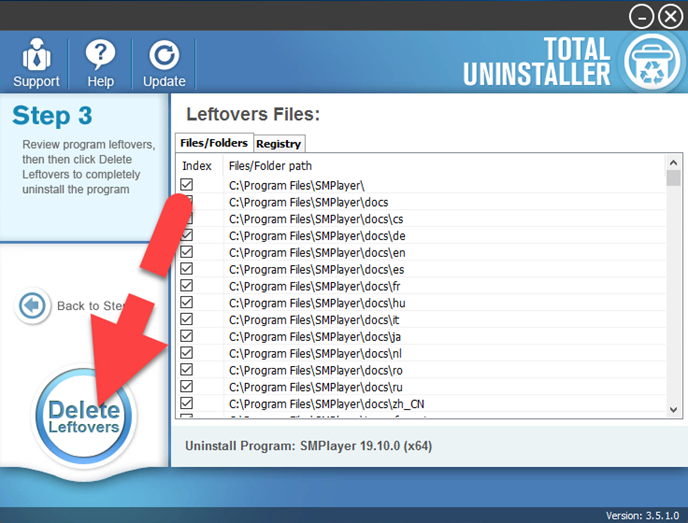Click the scroll up arrow of list
This screenshot has height=523, width=688.
point(674,162)
